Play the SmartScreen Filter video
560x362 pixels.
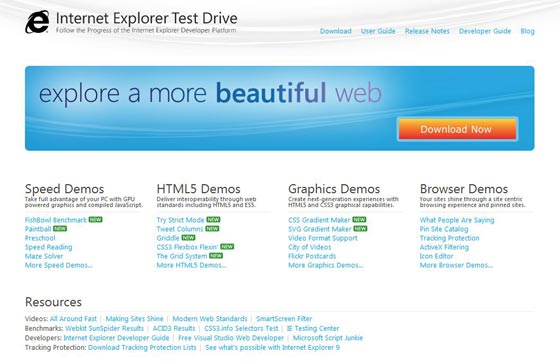point(284,318)
